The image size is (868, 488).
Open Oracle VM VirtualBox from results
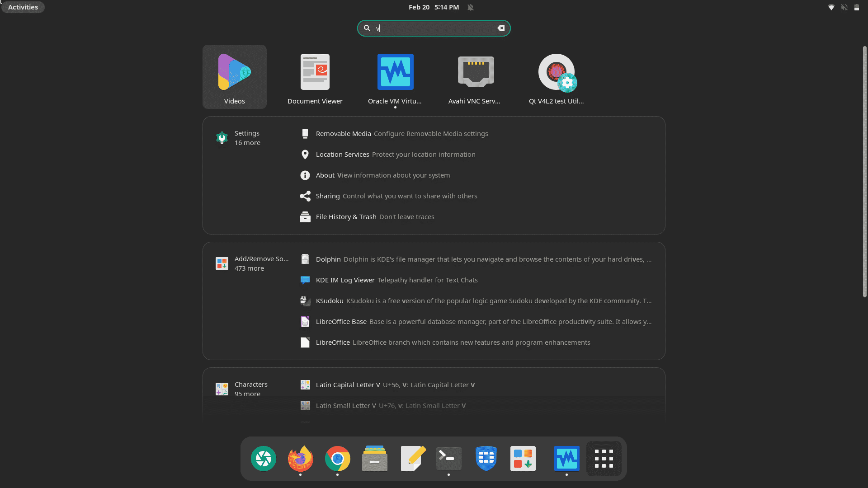(x=395, y=77)
